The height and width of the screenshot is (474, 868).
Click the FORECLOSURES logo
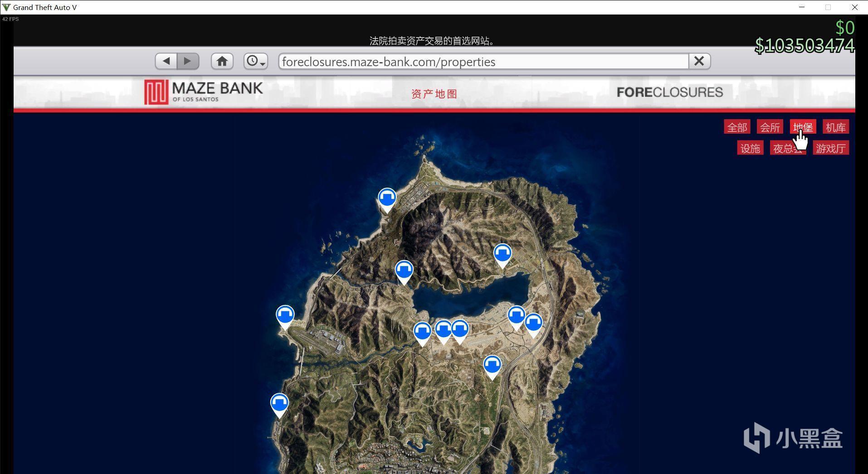(x=670, y=92)
